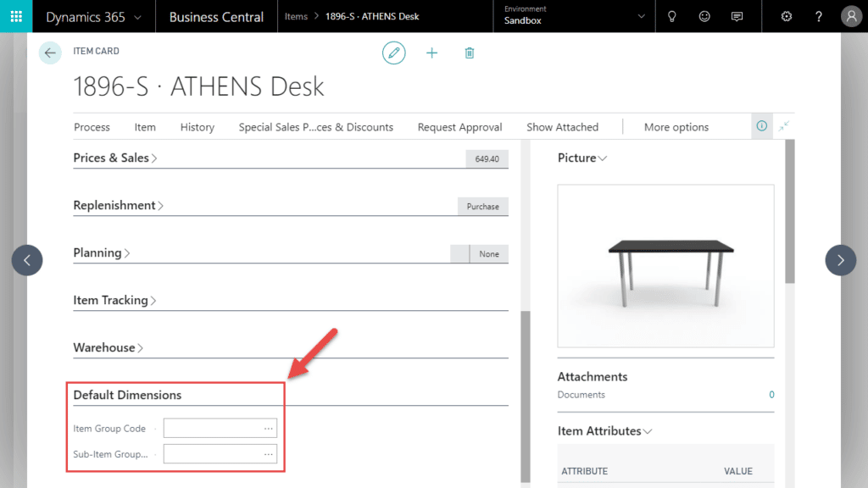The width and height of the screenshot is (868, 488).
Task: Open the app launcher waffle icon
Action: tap(17, 15)
